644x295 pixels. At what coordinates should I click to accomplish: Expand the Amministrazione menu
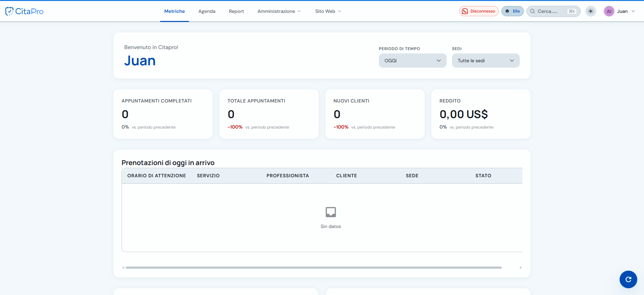[279, 11]
